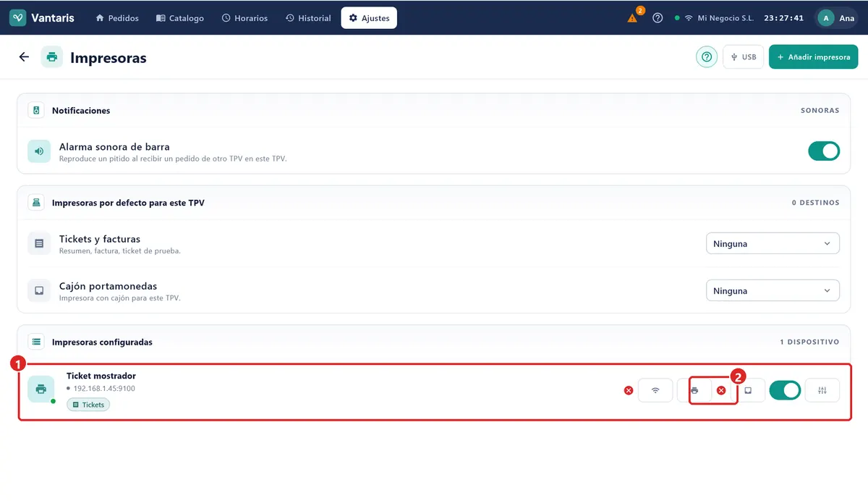Image resolution: width=868 pixels, height=501 pixels.
Task: Click the speaker icon for Alarma sonora de barra
Action: (x=39, y=151)
